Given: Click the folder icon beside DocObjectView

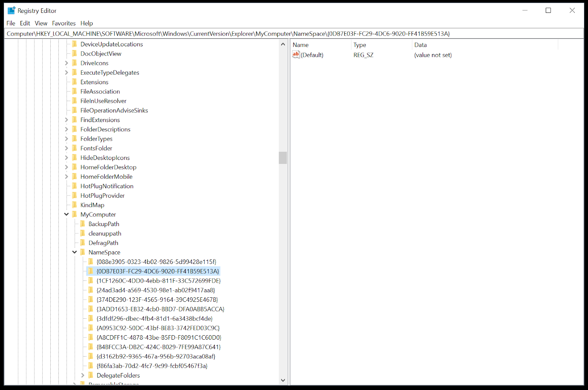Looking at the screenshot, I should (x=75, y=54).
